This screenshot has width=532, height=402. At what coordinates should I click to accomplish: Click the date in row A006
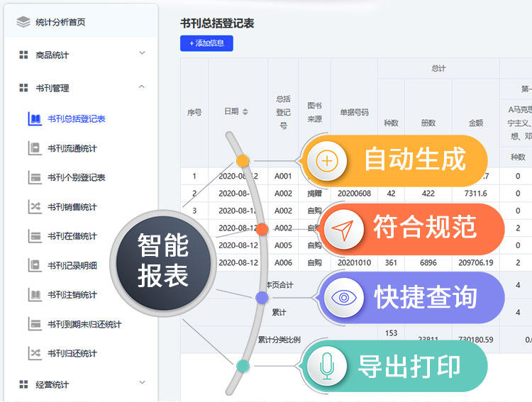[238, 262]
